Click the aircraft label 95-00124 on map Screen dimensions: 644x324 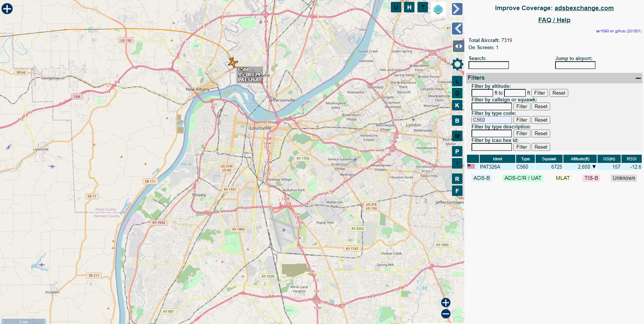(249, 74)
